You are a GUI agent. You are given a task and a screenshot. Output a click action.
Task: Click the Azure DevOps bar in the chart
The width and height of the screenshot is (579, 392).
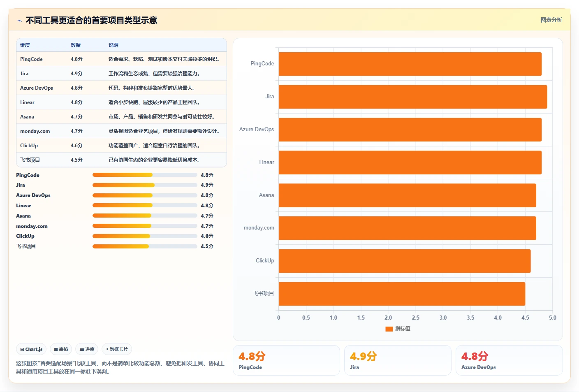[x=410, y=130]
